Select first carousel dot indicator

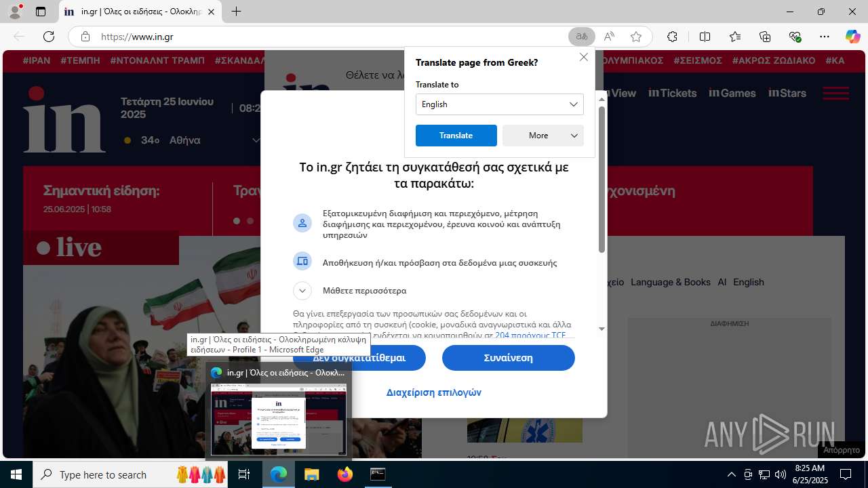click(237, 221)
